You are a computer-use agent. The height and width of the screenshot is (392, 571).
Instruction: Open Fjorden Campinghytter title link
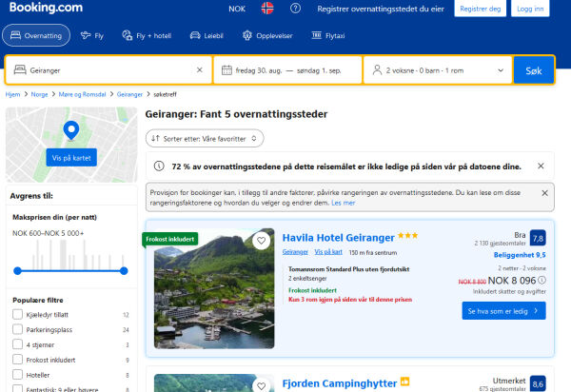click(x=340, y=383)
